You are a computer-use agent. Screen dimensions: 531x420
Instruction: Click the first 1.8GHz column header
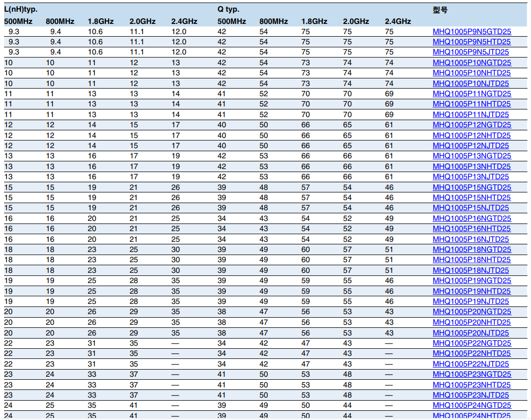(x=101, y=21)
